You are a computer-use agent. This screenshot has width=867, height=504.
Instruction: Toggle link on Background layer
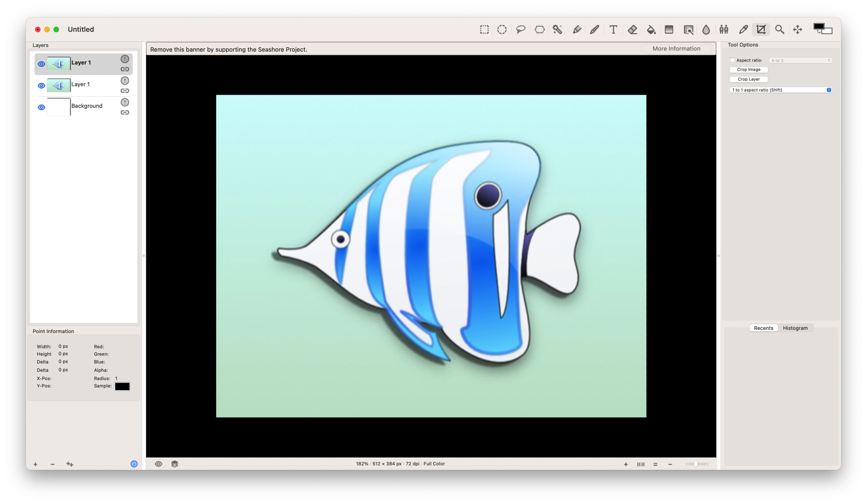coord(125,113)
